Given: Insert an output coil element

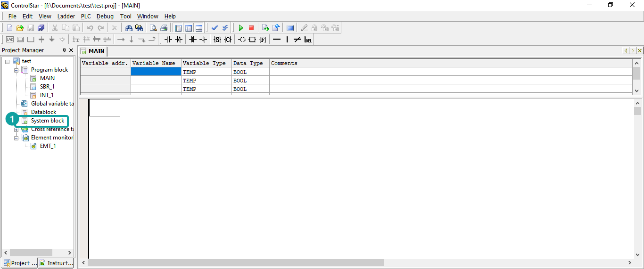Looking at the screenshot, I should pos(242,40).
